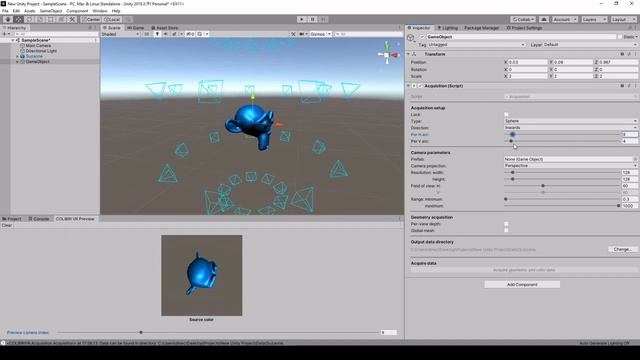Open the Account dropdown
The image size is (640, 360).
pyautogui.click(x=564, y=19)
